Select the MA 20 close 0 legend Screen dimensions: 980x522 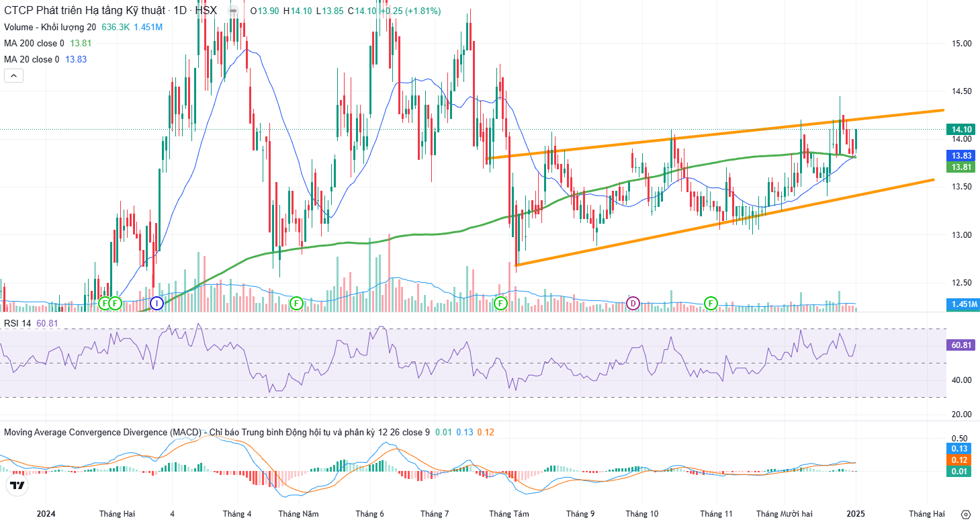[x=32, y=59]
